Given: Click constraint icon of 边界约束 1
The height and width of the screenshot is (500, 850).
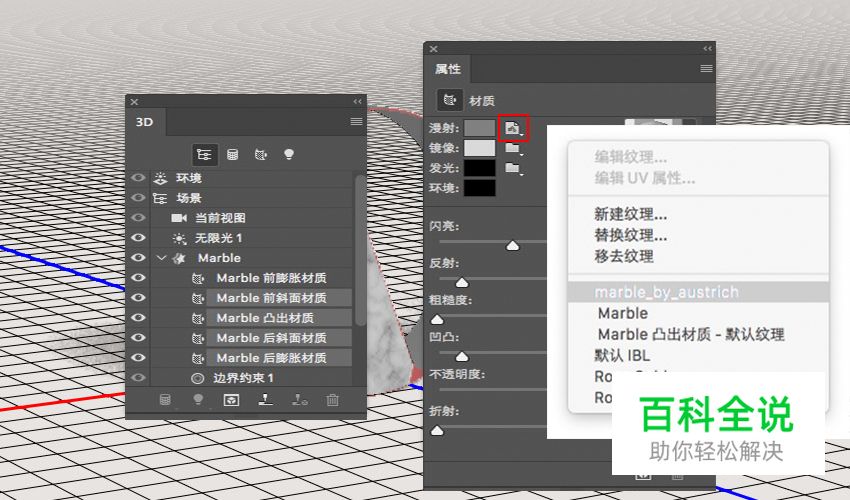Looking at the screenshot, I should (198, 378).
